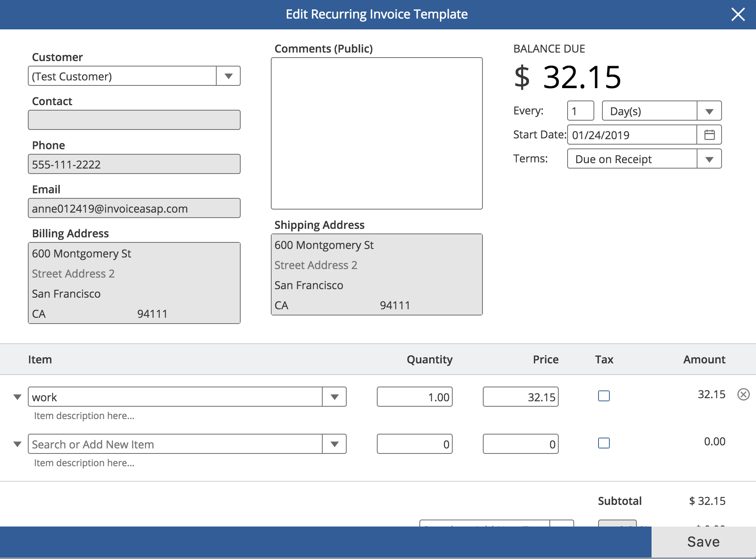Click the work item Quantity field
Viewport: 756px width, 559px height.
414,397
